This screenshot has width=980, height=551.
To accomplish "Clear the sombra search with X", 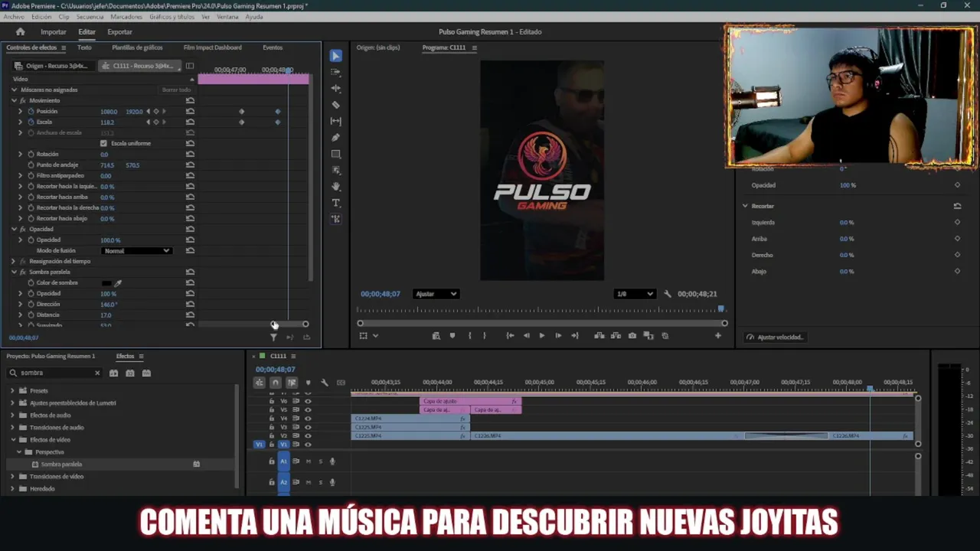I will (97, 373).
